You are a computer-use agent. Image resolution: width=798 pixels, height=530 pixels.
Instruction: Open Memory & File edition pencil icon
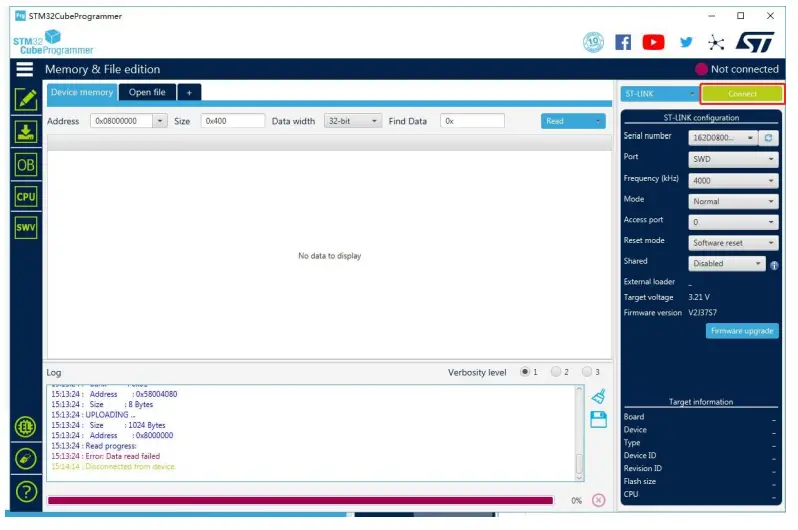[26, 99]
